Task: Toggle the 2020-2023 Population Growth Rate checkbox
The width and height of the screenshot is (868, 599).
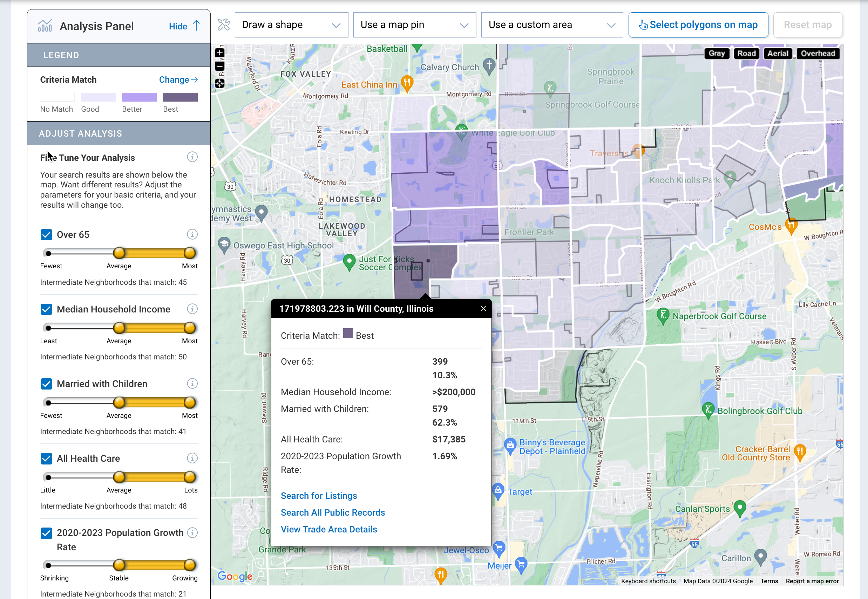Action: (x=47, y=533)
